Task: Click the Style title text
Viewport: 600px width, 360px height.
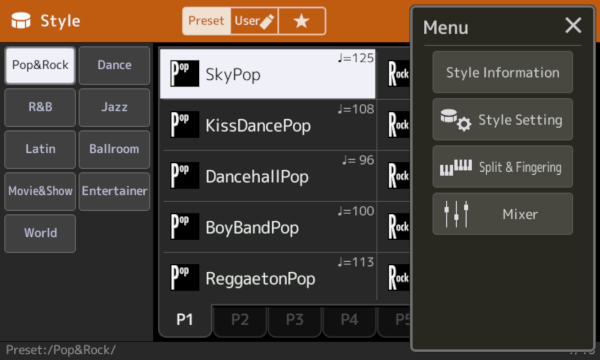Action: pos(60,21)
